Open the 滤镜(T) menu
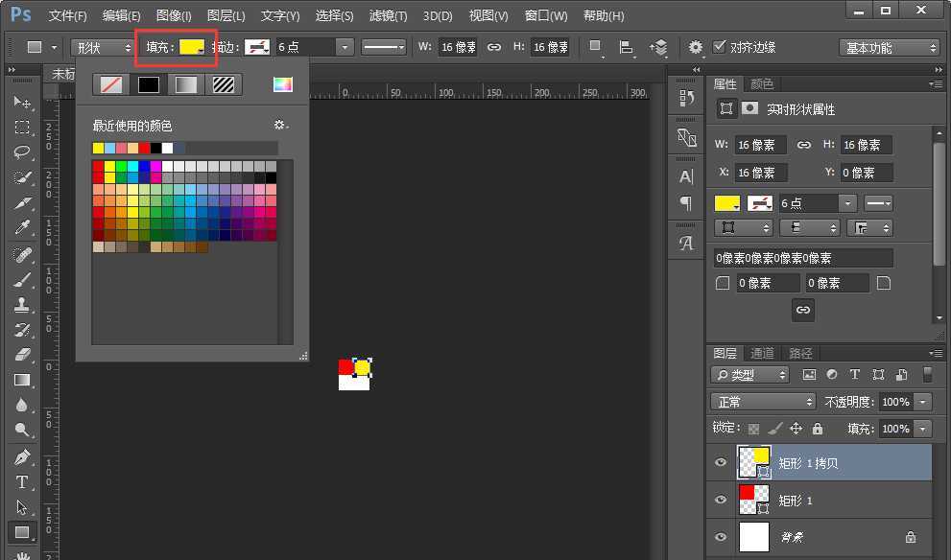Screen dimensions: 951x560 pos(387,16)
